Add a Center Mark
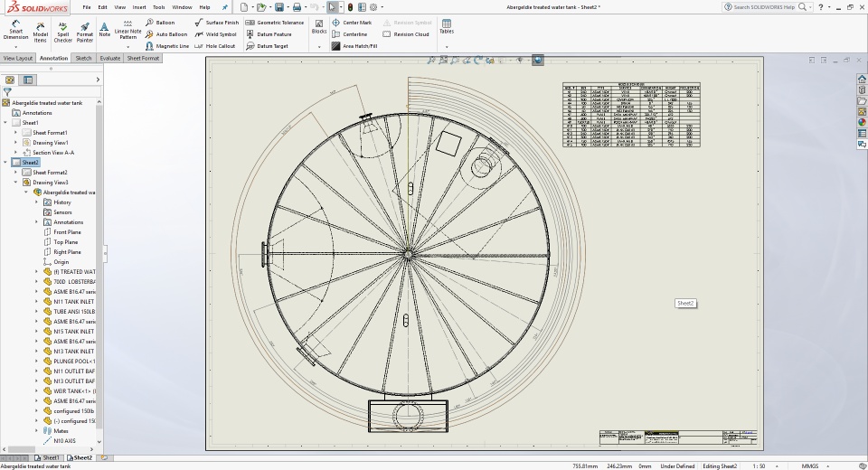 (352, 23)
